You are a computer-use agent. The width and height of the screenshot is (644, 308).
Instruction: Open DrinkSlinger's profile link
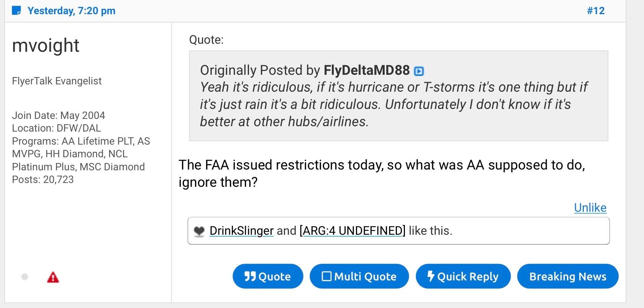(241, 231)
